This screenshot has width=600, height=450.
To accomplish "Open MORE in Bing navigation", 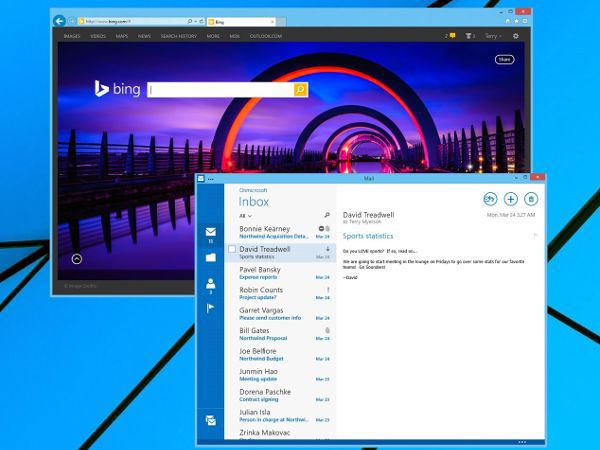I will 213,36.
